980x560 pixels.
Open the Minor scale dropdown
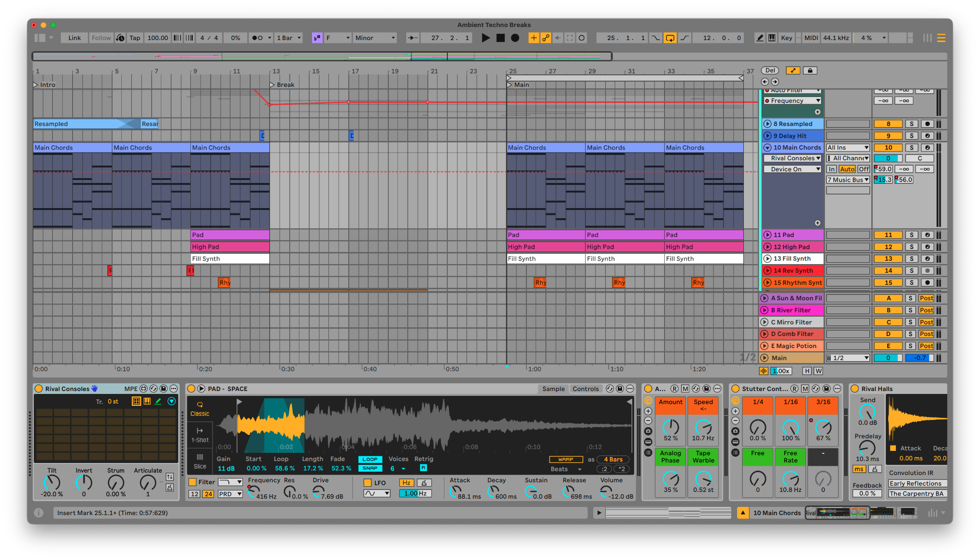tap(375, 38)
